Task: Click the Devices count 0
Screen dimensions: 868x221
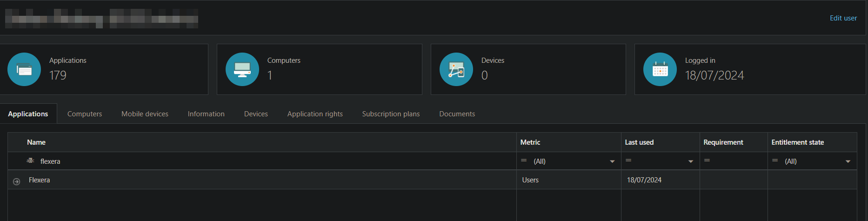Action: tap(484, 75)
